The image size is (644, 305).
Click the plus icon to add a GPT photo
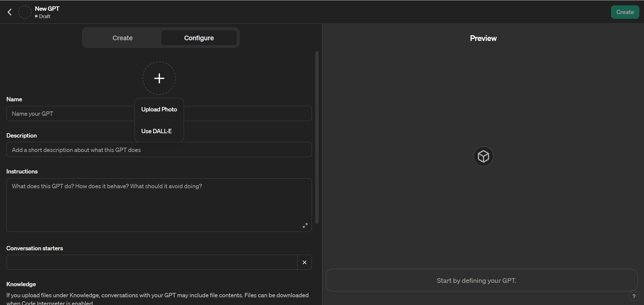(159, 78)
